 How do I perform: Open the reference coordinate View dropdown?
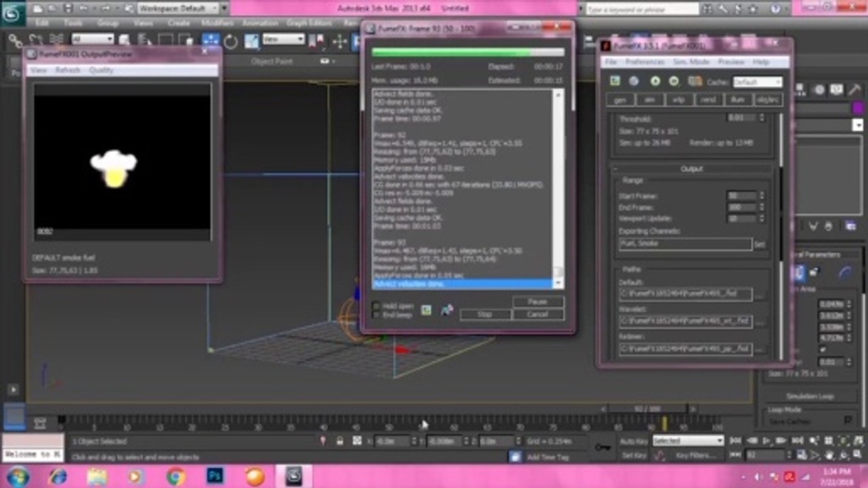[x=283, y=39]
